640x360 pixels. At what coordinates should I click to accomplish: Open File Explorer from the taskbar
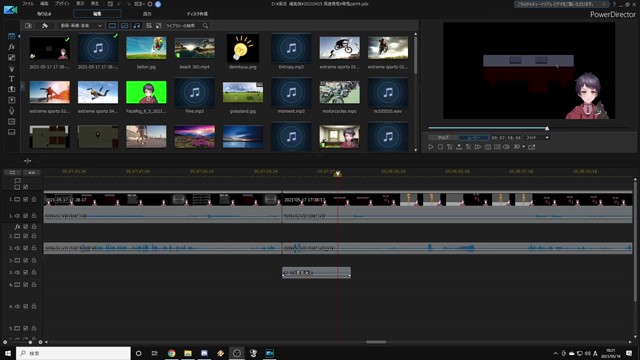click(x=188, y=353)
